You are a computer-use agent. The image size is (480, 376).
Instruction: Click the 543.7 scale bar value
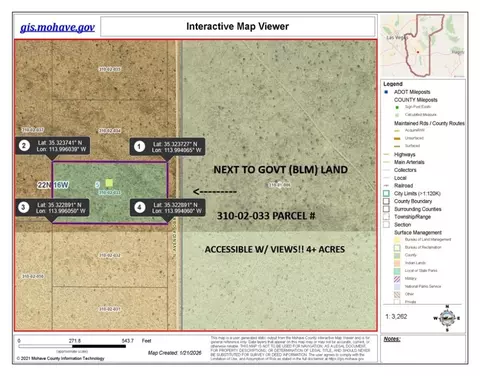point(128,341)
